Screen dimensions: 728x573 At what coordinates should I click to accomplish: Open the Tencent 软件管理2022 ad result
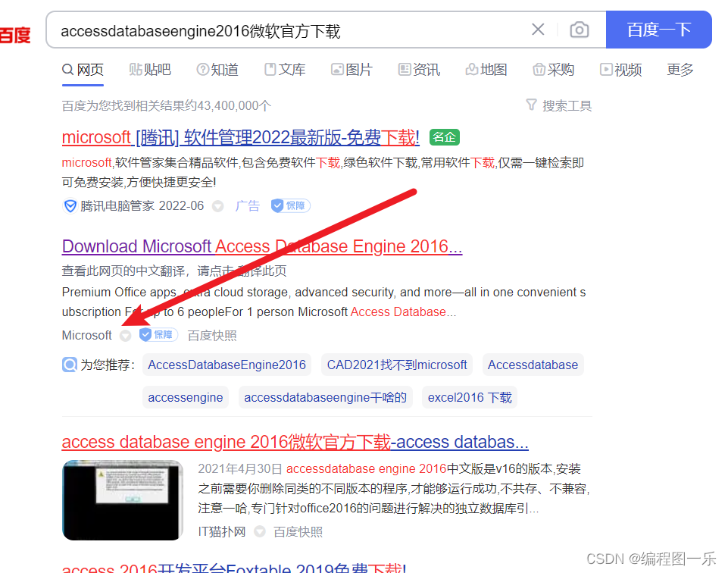(240, 137)
